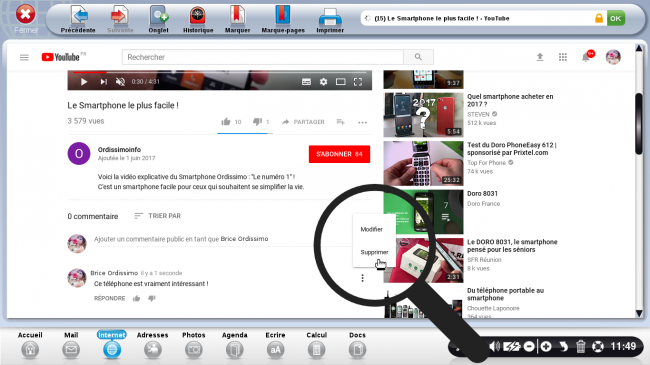
Task: Click the YouTube search magnifier button
Action: [418, 57]
